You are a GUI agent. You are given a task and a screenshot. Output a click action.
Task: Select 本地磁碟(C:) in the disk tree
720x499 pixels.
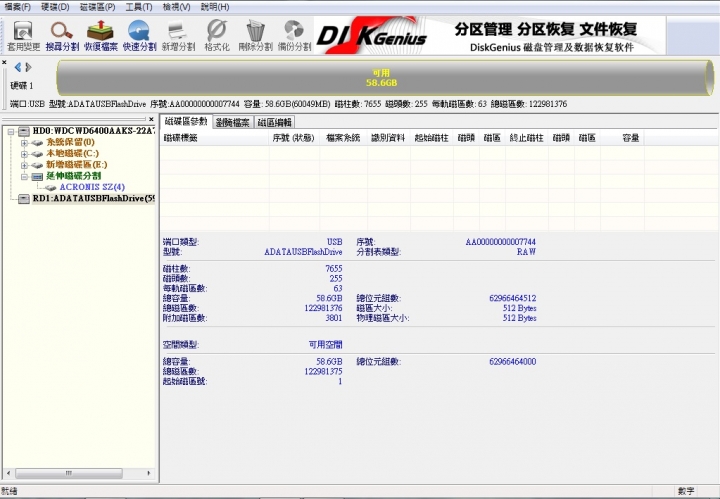click(x=73, y=153)
